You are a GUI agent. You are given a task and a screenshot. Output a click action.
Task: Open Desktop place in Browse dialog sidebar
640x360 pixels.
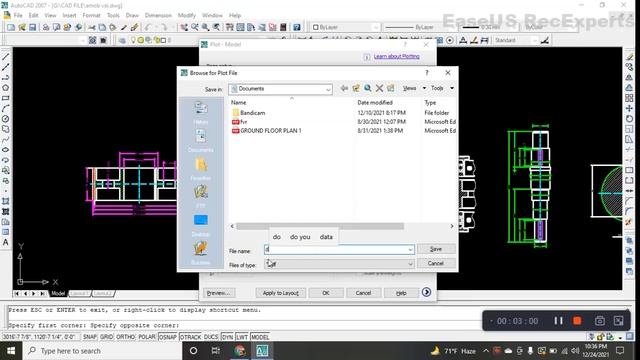coord(200,224)
